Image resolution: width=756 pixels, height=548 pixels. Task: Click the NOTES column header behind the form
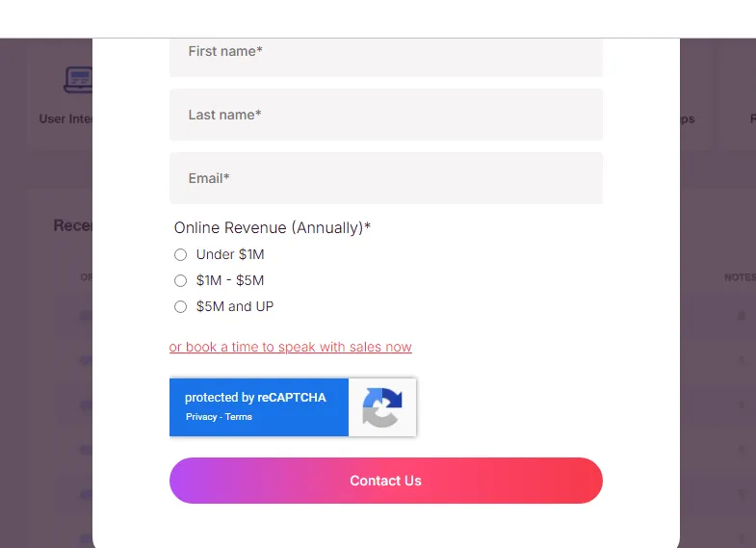739,277
